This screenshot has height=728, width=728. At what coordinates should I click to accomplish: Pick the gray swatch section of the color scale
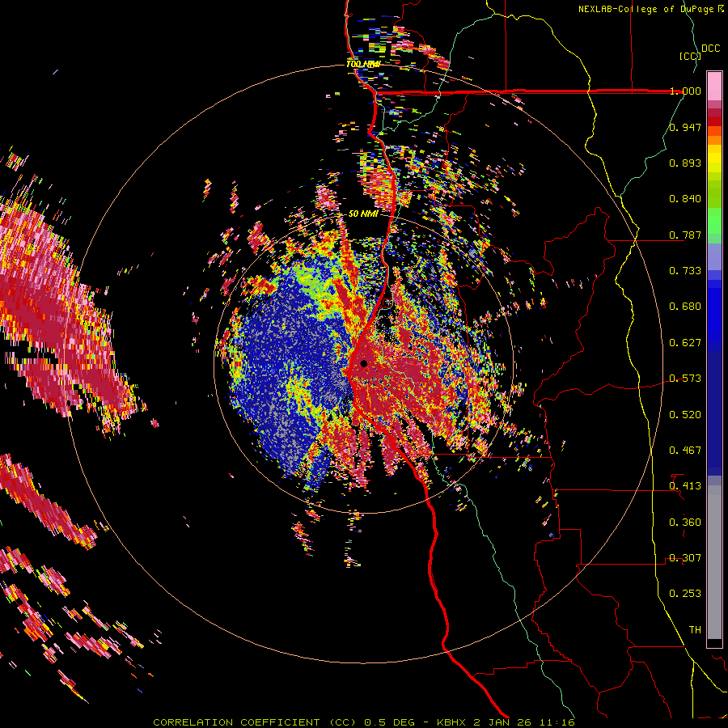[x=714, y=562]
